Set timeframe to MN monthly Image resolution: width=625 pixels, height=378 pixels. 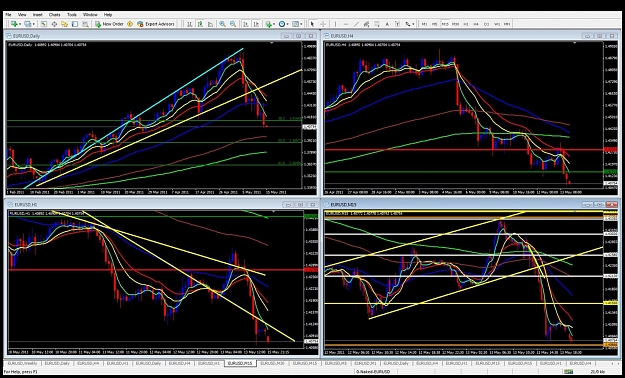click(507, 24)
